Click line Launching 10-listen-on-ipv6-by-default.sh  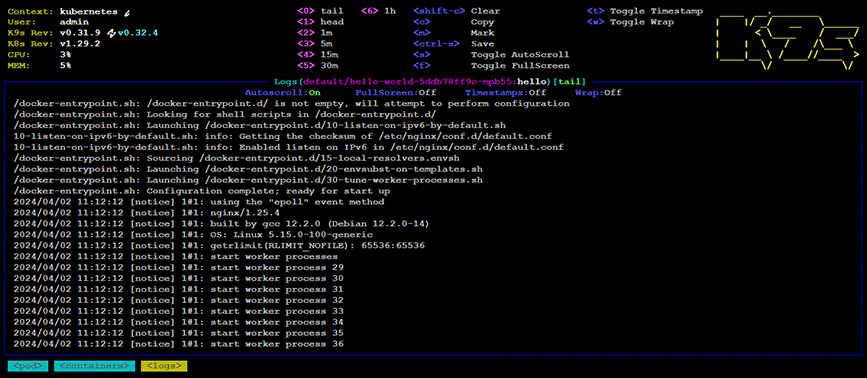coord(260,125)
